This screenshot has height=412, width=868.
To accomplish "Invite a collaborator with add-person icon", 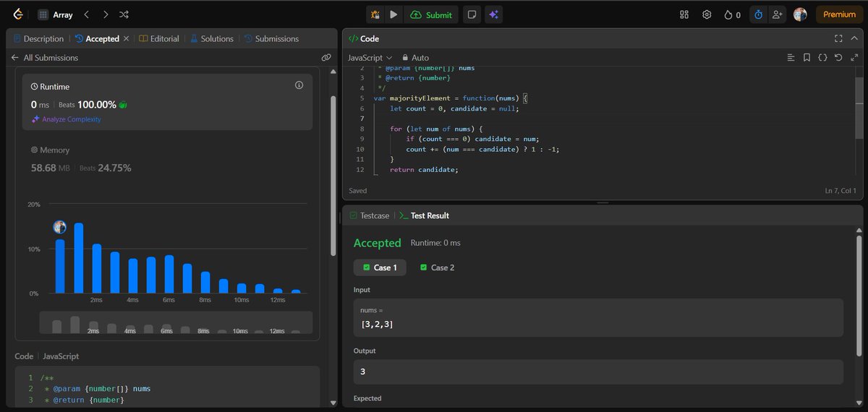I will tap(777, 14).
